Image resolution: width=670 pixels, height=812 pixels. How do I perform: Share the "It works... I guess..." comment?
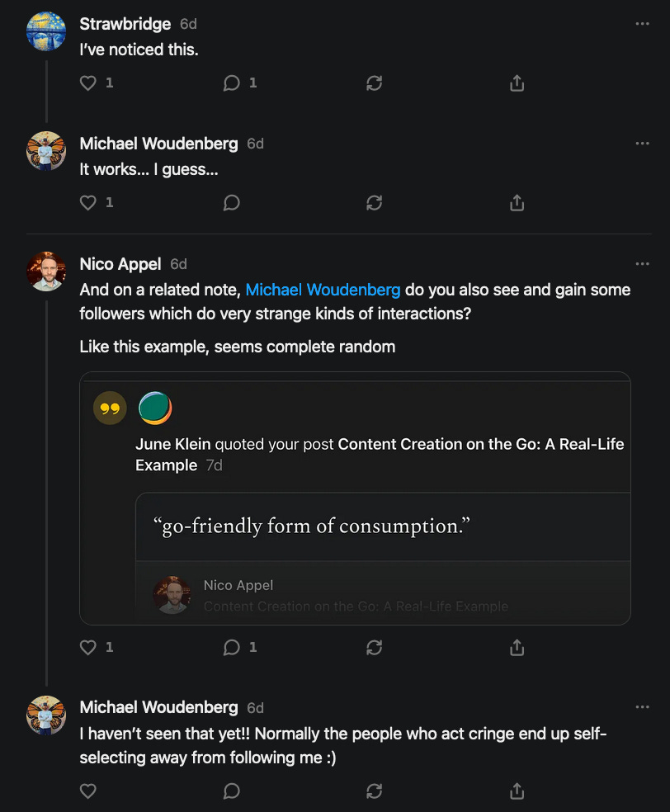click(x=517, y=203)
